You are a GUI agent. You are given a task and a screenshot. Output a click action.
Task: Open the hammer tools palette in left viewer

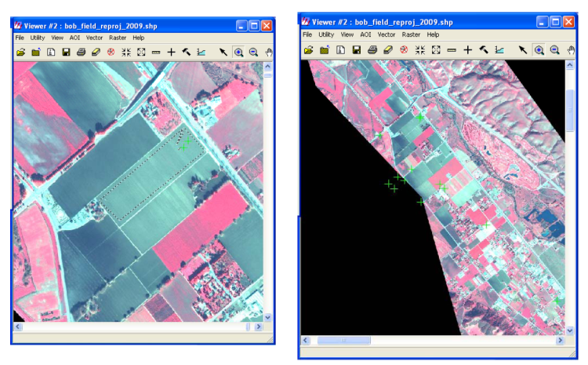186,52
